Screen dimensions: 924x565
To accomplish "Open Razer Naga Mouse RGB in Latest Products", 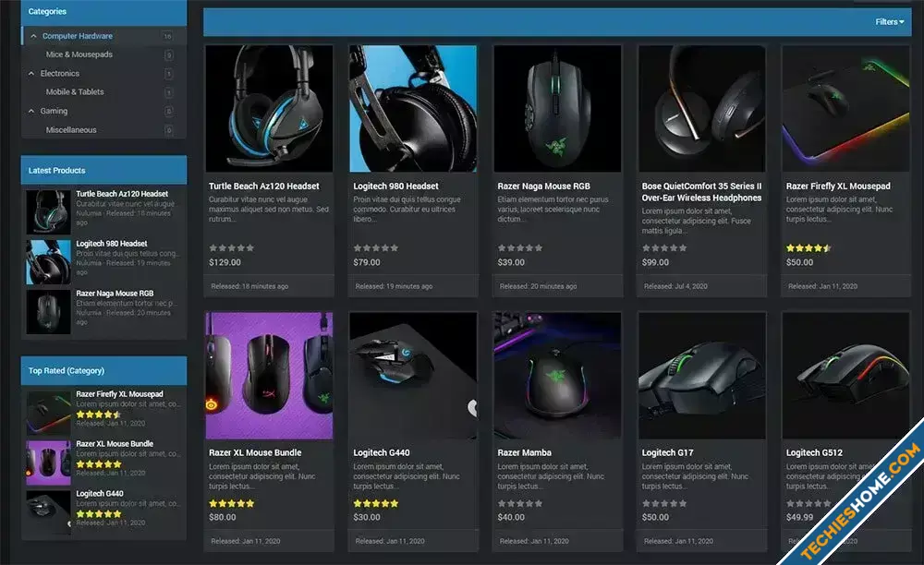I will (x=115, y=293).
